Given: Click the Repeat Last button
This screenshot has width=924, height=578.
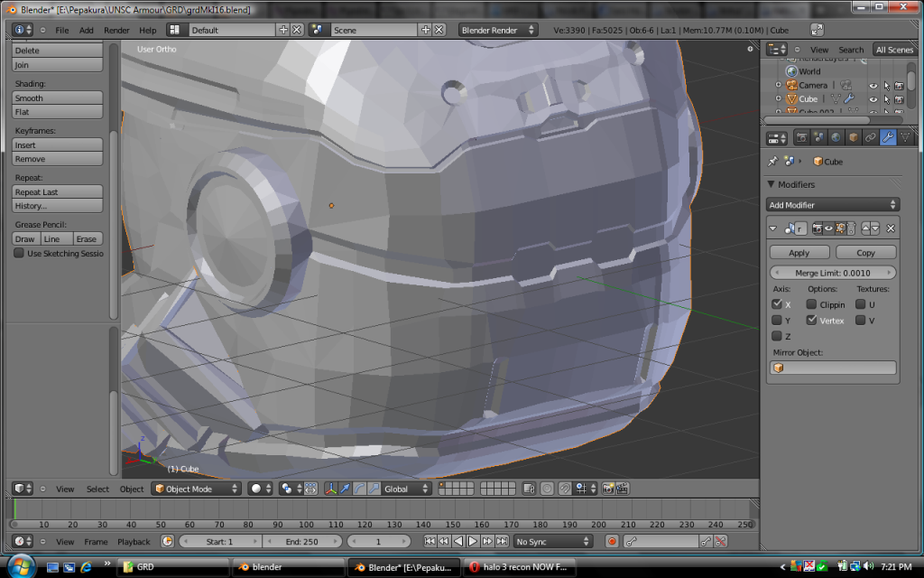Looking at the screenshot, I should [57, 191].
